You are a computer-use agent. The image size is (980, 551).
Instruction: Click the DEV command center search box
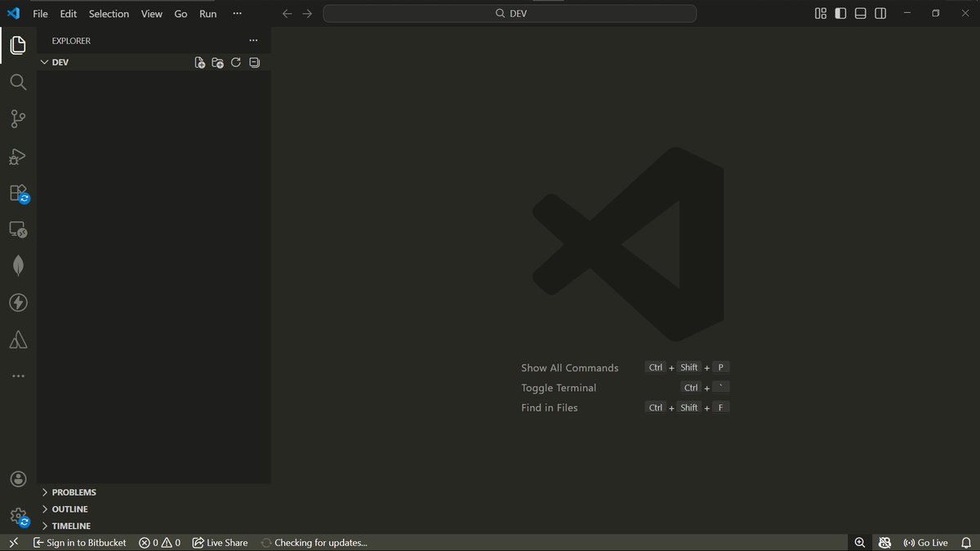(510, 14)
